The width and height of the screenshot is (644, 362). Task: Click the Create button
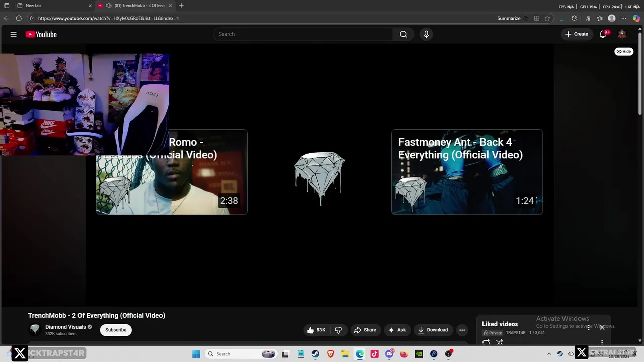click(x=577, y=34)
